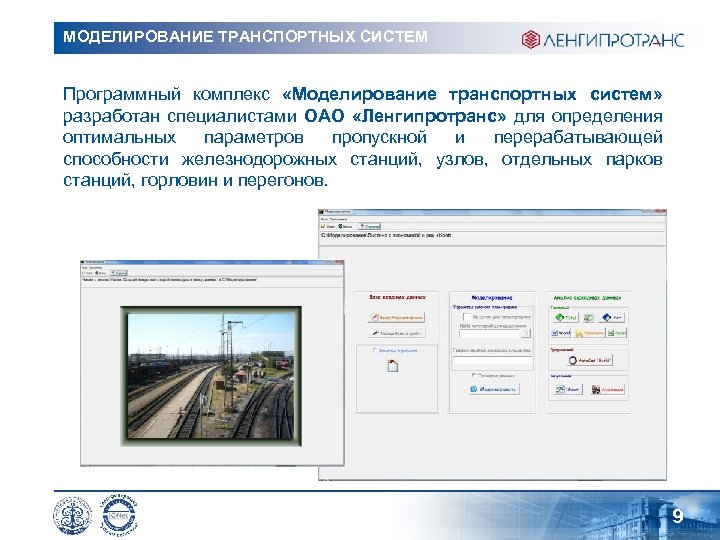Click the document icon under the blue checkbox

(393, 366)
